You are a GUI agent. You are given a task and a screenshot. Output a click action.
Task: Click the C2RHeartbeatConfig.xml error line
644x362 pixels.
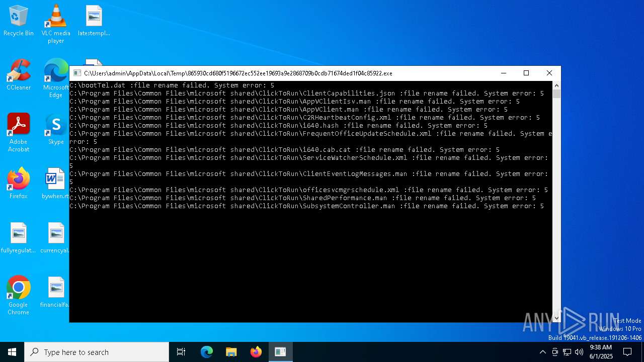tap(304, 118)
